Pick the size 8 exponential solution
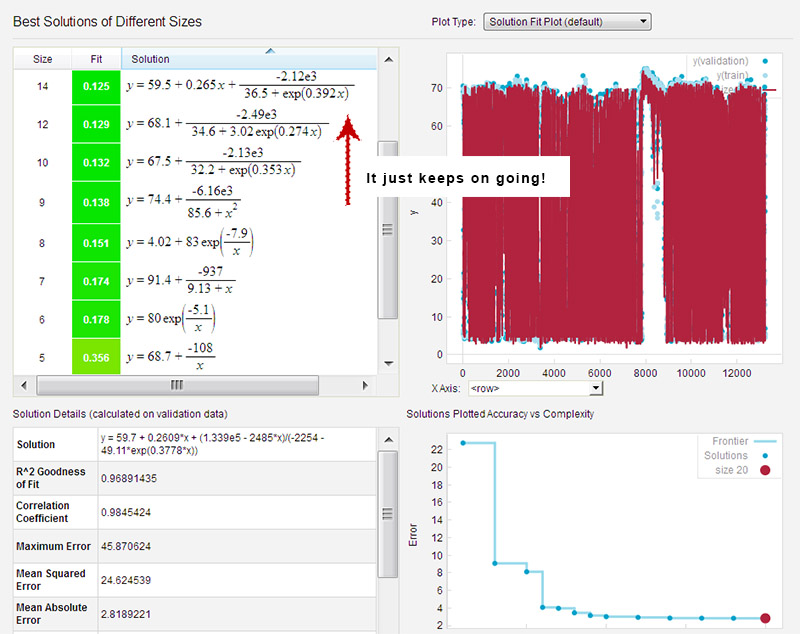Viewport: 800px width, 634px height. click(x=192, y=242)
